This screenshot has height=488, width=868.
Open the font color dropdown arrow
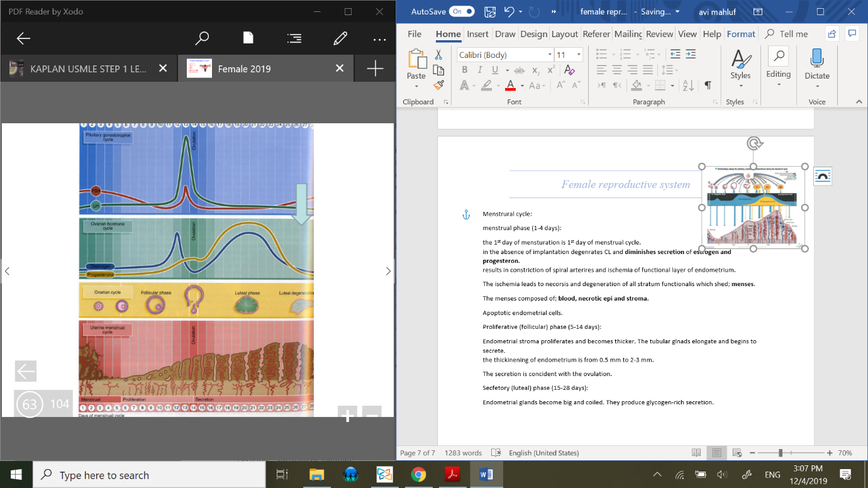[522, 86]
